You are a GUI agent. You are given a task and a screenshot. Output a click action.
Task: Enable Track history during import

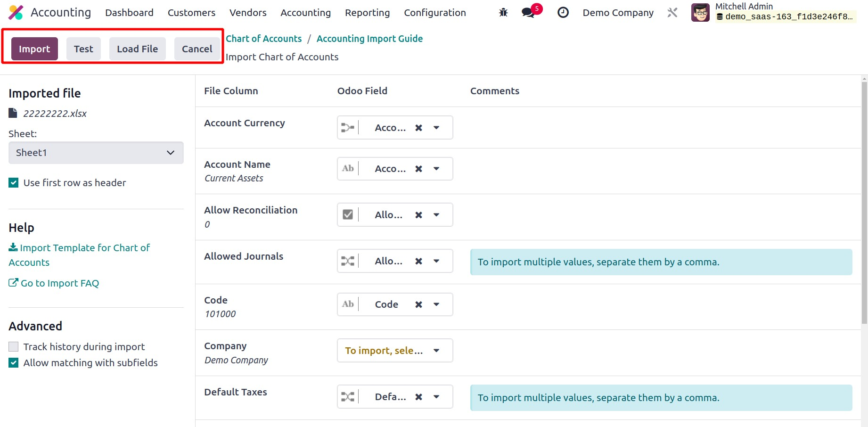click(x=14, y=347)
